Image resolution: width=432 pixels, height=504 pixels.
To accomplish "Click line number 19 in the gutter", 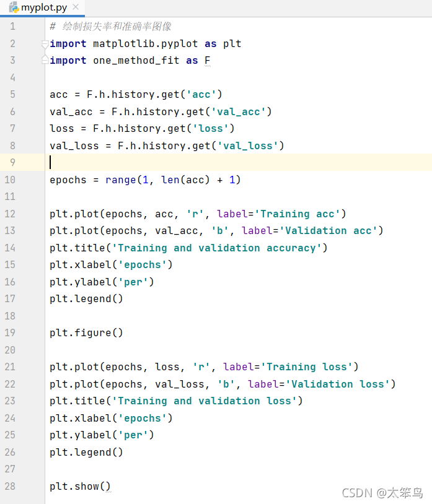I will (x=10, y=332).
